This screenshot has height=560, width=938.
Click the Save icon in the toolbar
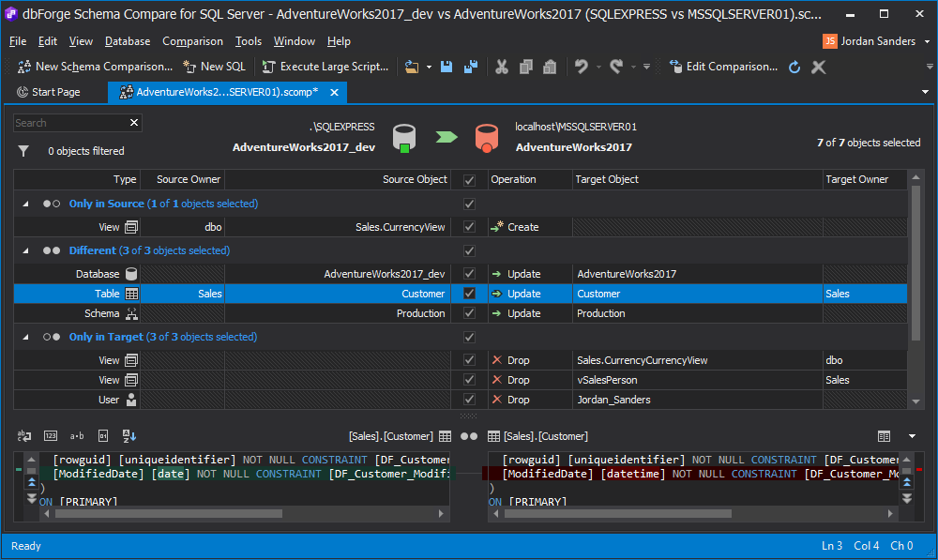[x=446, y=67]
